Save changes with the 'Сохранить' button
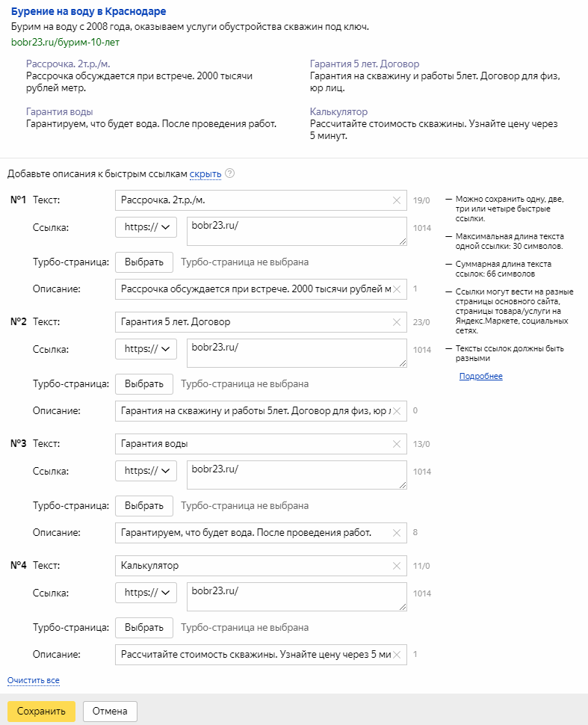Image resolution: width=588 pixels, height=725 pixels. pos(41,711)
